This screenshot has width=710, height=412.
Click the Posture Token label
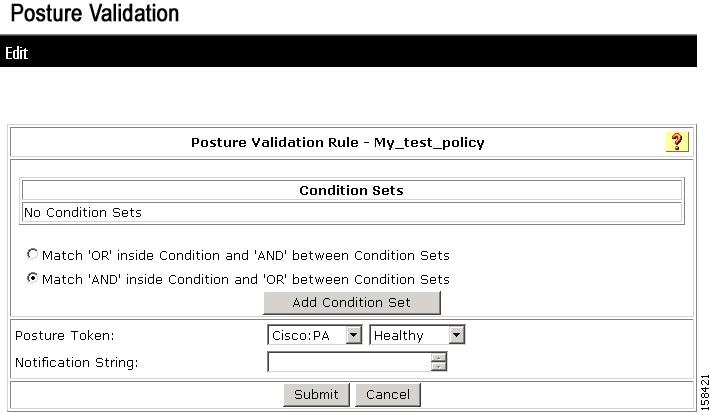[65, 336]
